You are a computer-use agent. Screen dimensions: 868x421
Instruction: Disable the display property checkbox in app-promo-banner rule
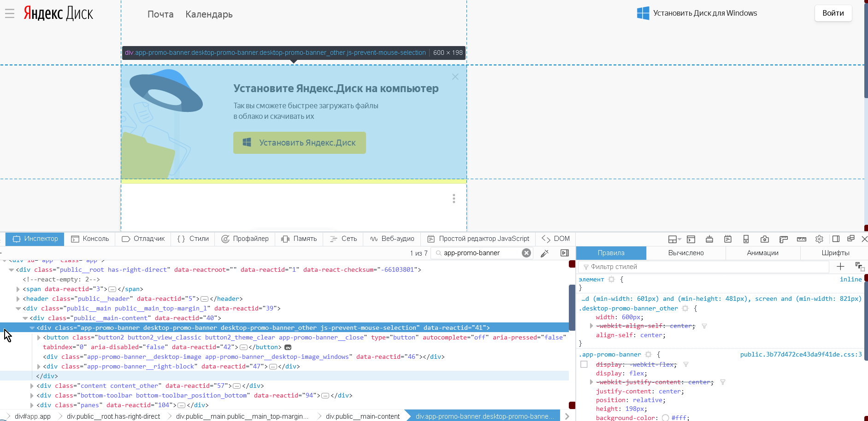click(584, 364)
